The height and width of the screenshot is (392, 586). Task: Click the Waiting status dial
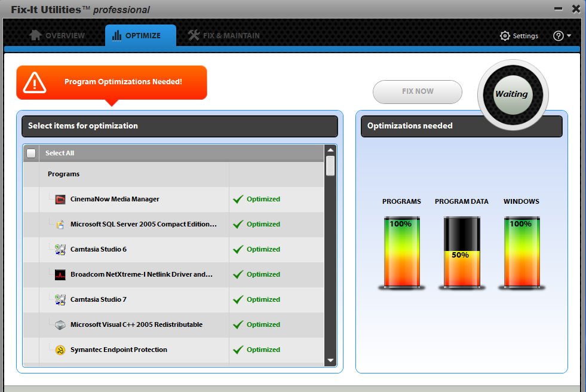click(x=513, y=95)
